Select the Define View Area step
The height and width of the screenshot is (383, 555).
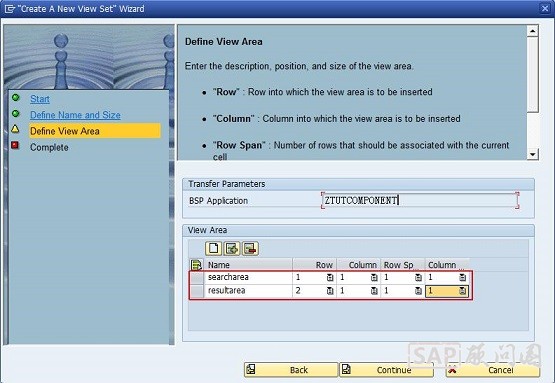[x=95, y=131]
